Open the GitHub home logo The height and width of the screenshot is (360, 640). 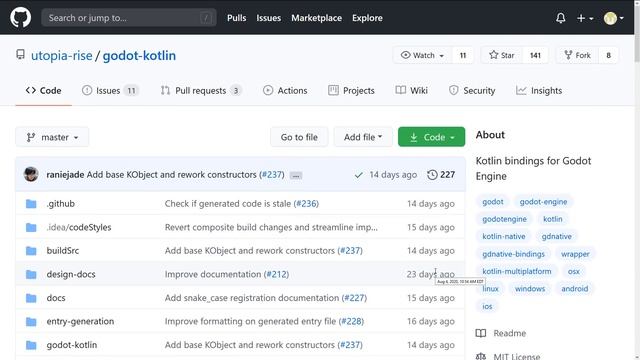coord(20,18)
